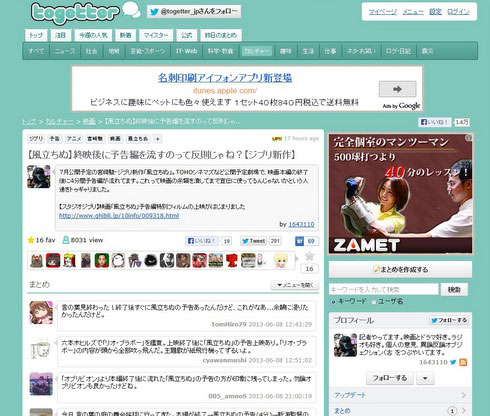Screen dimensions: 490x416
Task: Open the blonde-haired fan avatar
Action: 281,260
